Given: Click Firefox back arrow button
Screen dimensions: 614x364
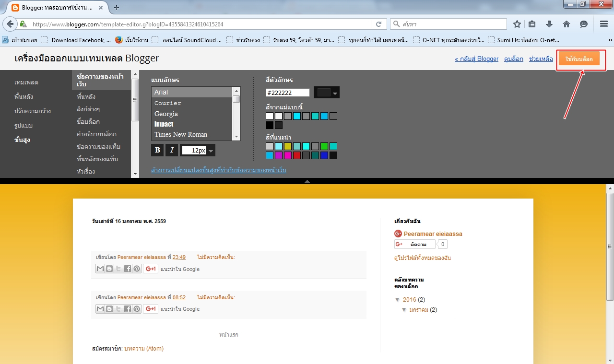Looking at the screenshot, I should (x=10, y=24).
